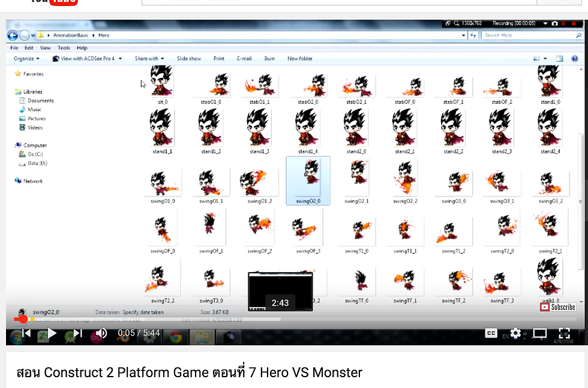The image size is (588, 388).
Task: Open the Help menu
Action: (82, 48)
